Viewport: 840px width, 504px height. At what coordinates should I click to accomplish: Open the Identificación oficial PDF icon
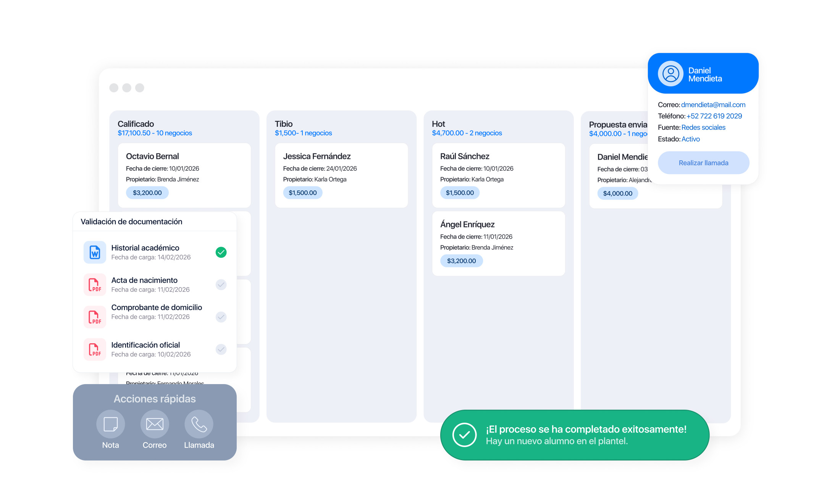point(95,349)
